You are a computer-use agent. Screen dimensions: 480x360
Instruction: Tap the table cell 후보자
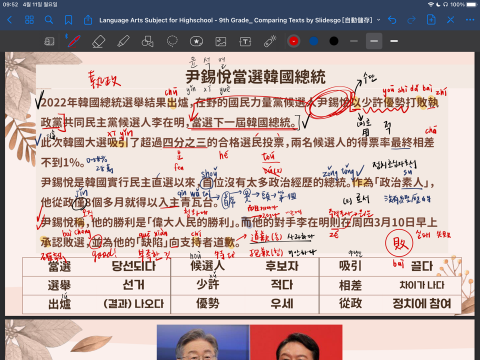pyautogui.click(x=282, y=266)
